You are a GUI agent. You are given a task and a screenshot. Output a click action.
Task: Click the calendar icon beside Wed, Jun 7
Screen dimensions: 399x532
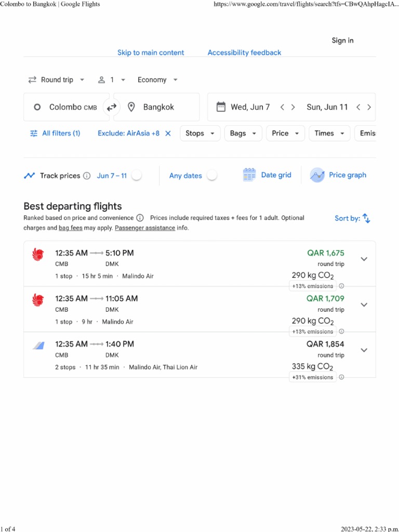pos(221,107)
